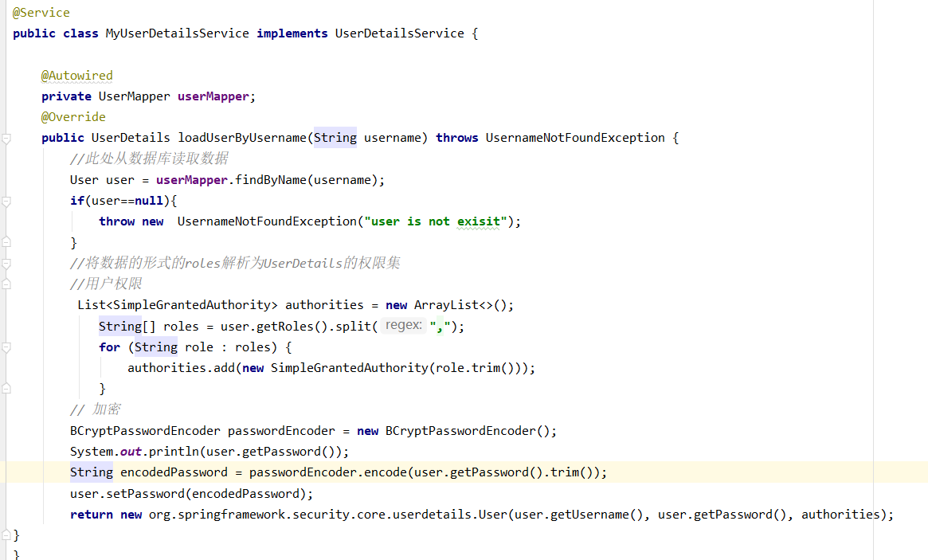
Task: Click the // 加密 comment
Action: coord(96,409)
